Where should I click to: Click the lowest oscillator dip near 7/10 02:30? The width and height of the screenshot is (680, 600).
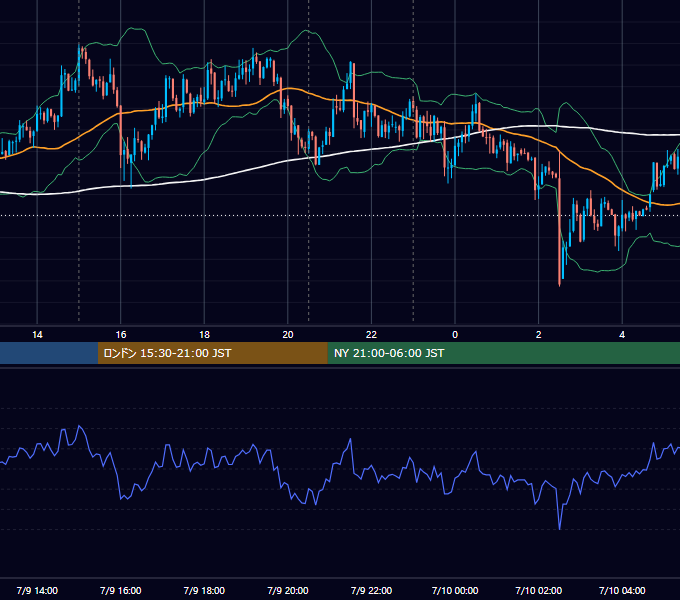559,528
